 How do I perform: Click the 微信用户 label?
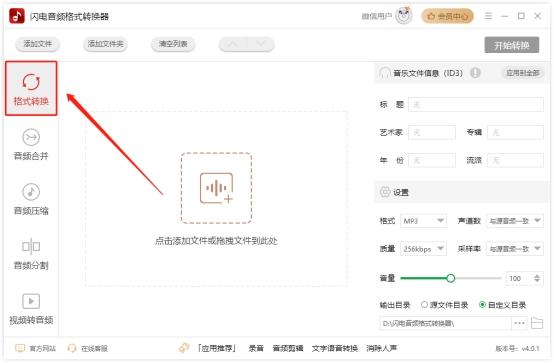[x=377, y=16]
